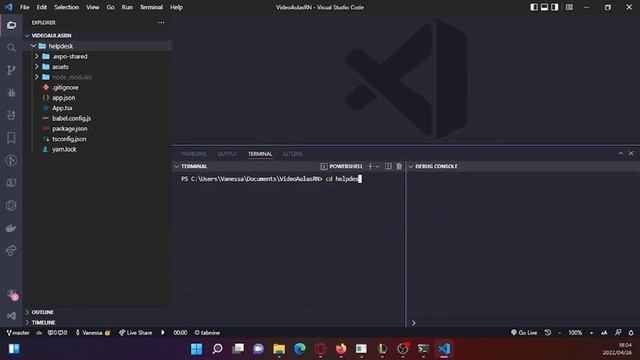
Task: Maximize panel size with up chevron
Action: [620, 153]
